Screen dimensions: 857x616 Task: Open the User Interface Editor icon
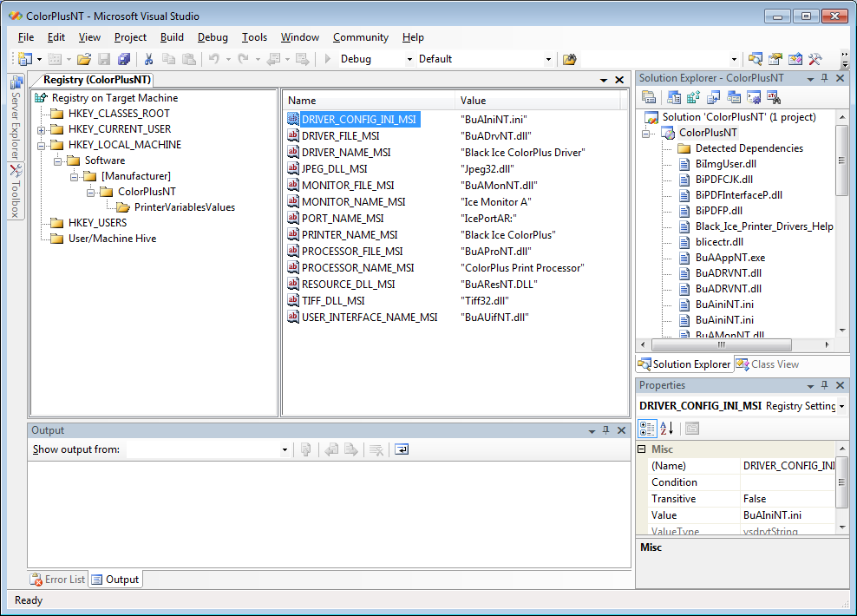point(734,98)
